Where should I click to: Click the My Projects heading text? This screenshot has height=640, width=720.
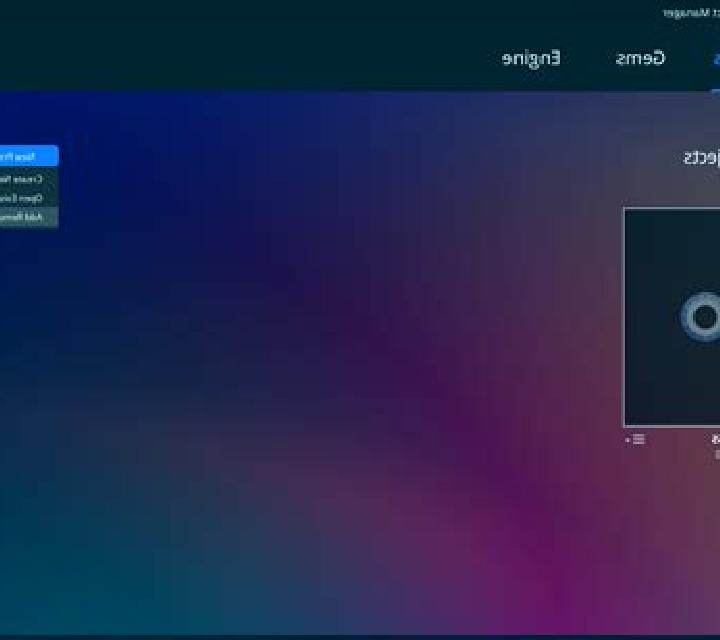[x=702, y=157]
